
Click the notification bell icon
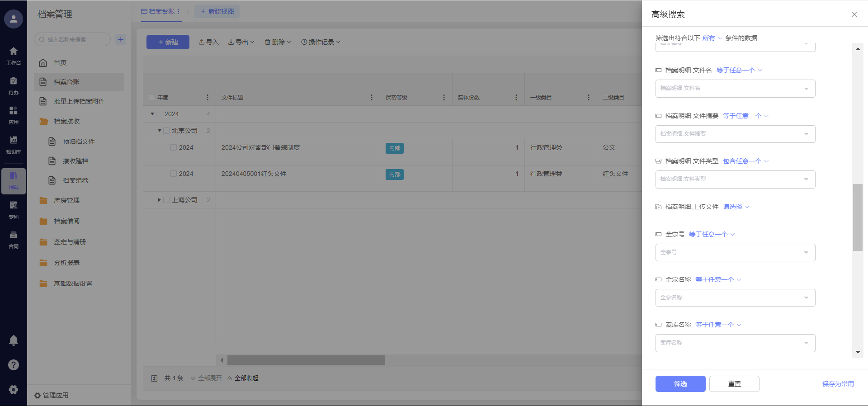(x=14, y=340)
